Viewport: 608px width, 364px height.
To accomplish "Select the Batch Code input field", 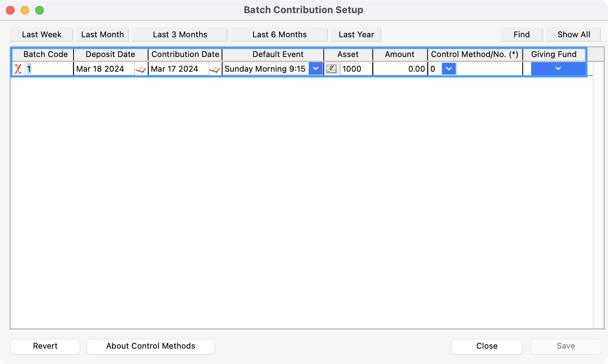I will click(48, 69).
